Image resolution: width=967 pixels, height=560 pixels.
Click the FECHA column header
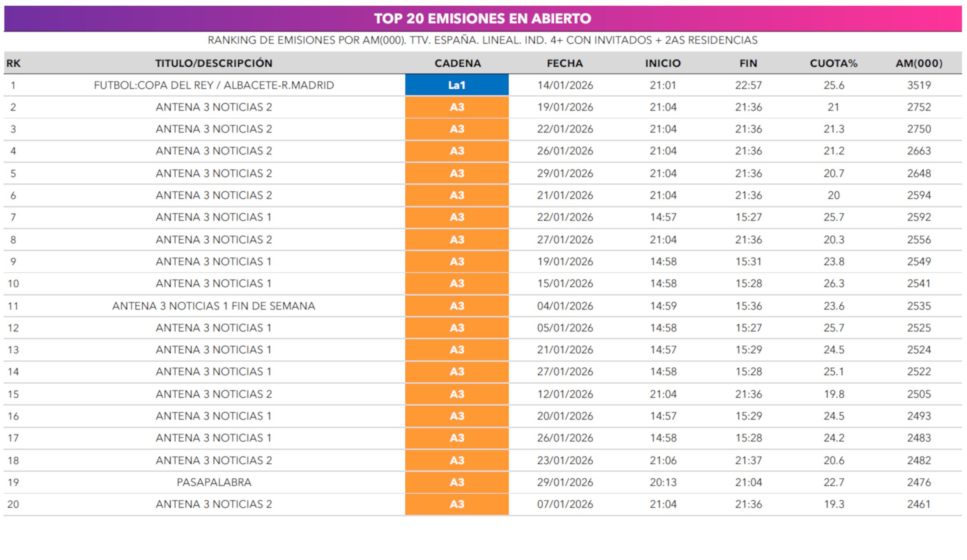pyautogui.click(x=564, y=62)
